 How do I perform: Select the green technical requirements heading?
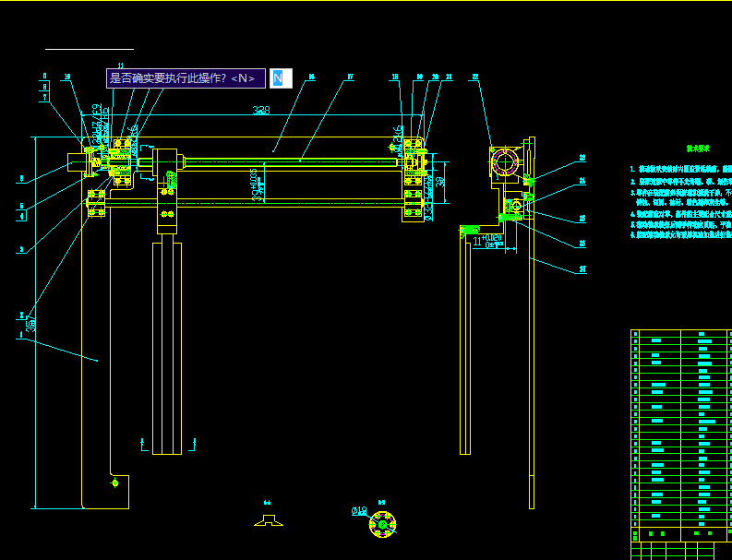tap(698, 149)
